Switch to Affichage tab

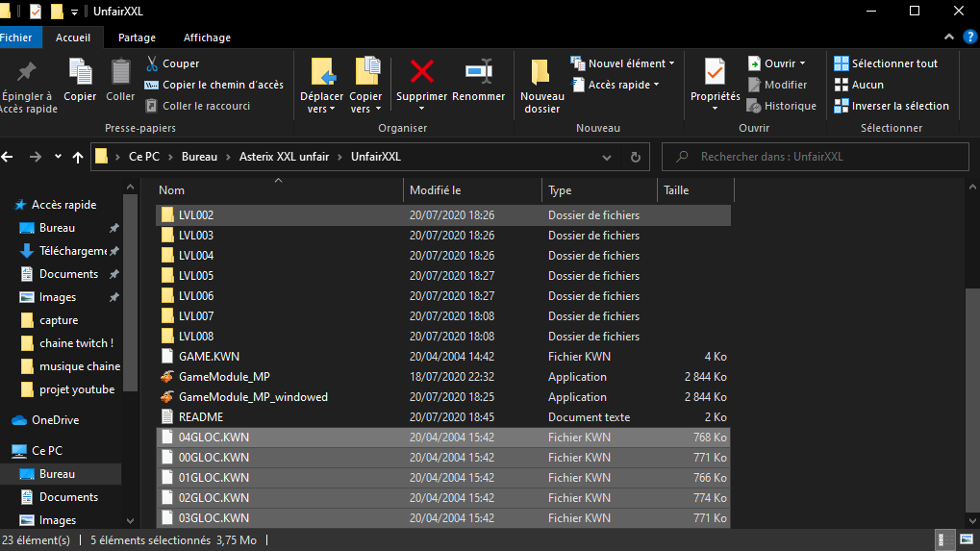coord(207,38)
